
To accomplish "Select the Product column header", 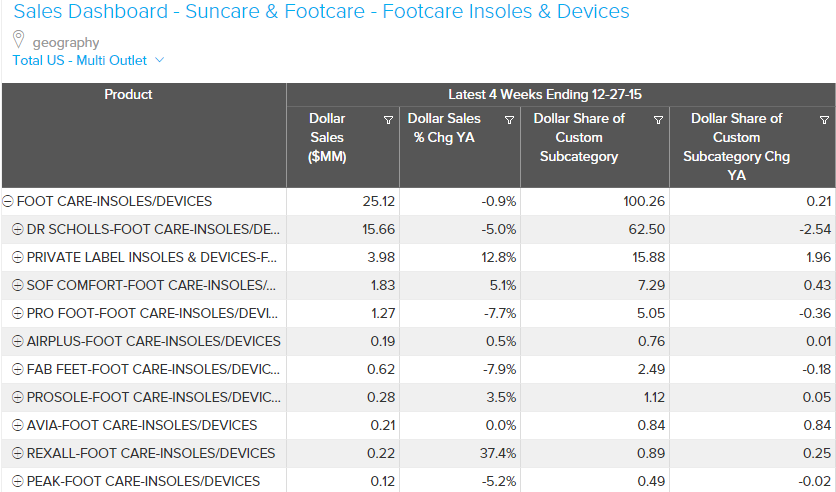I will [x=129, y=95].
